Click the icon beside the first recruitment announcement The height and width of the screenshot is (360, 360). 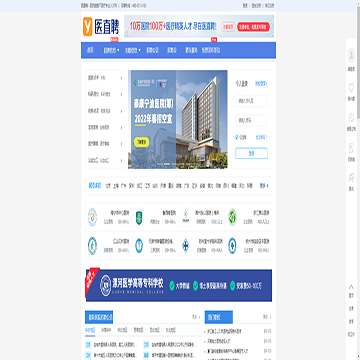click(88, 344)
